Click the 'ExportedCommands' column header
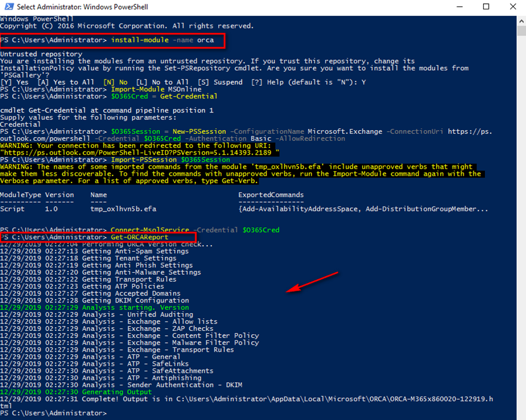Viewport: 526px width, 420px height. (x=271, y=195)
